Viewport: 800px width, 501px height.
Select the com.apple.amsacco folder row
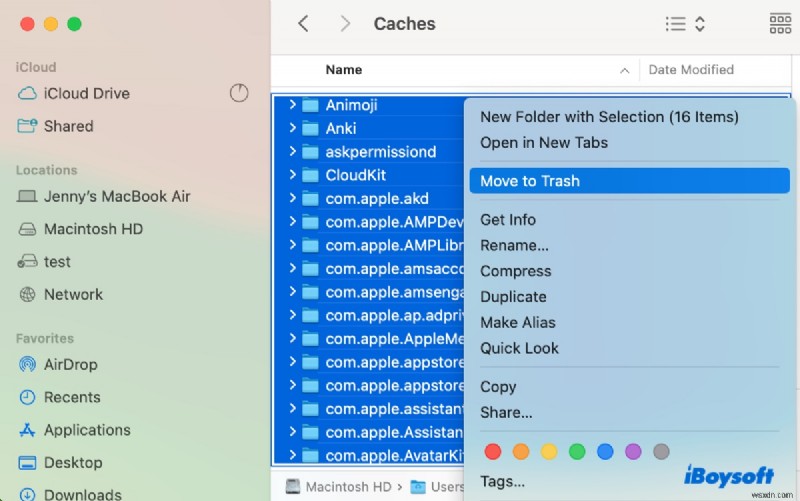(368, 269)
